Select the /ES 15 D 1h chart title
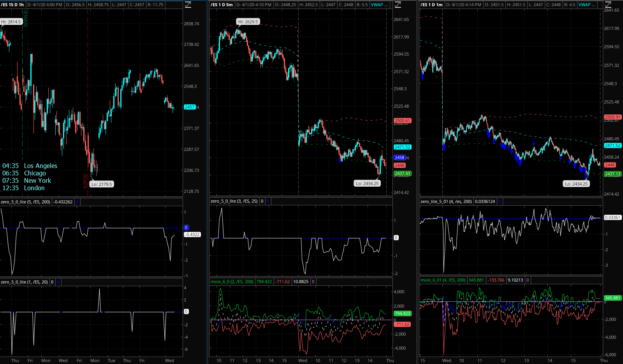This screenshot has width=623, height=364. click(12, 5)
